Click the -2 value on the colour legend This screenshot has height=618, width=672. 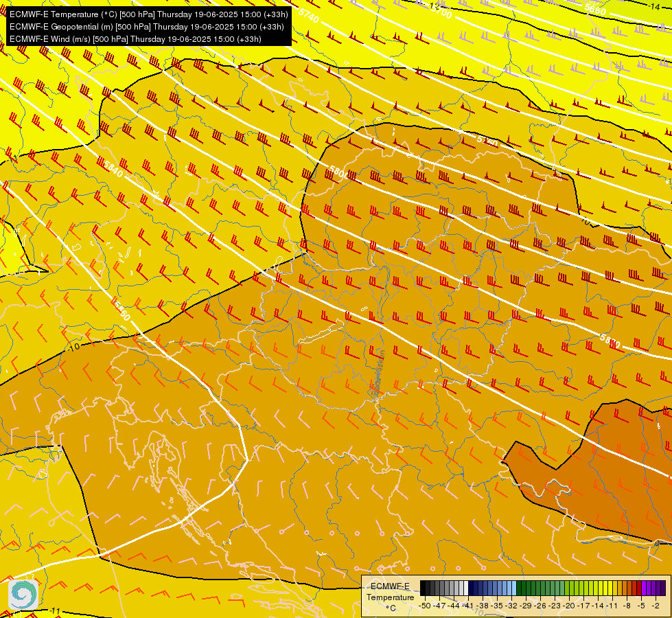pyautogui.click(x=656, y=606)
